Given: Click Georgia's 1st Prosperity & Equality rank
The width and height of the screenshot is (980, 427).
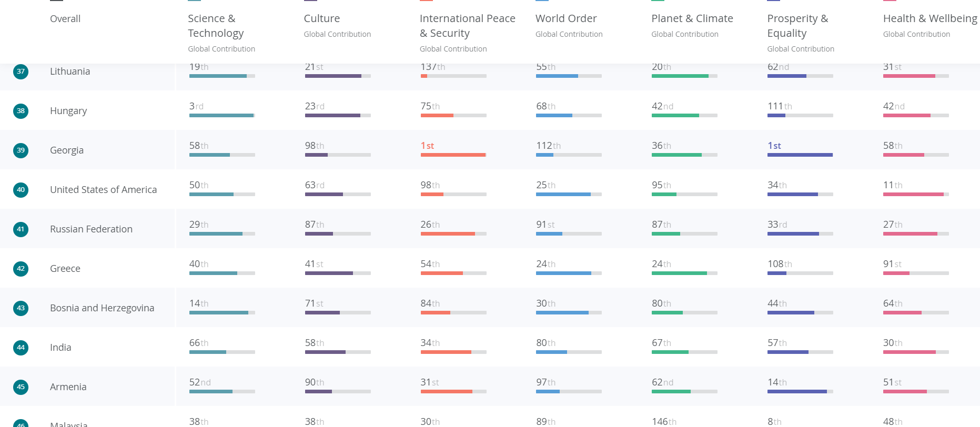Looking at the screenshot, I should [774, 146].
